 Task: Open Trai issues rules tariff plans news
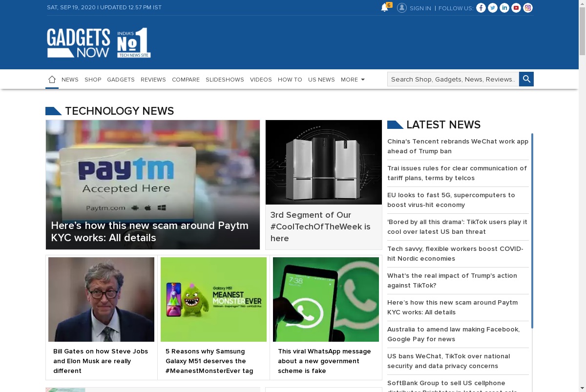pyautogui.click(x=457, y=173)
